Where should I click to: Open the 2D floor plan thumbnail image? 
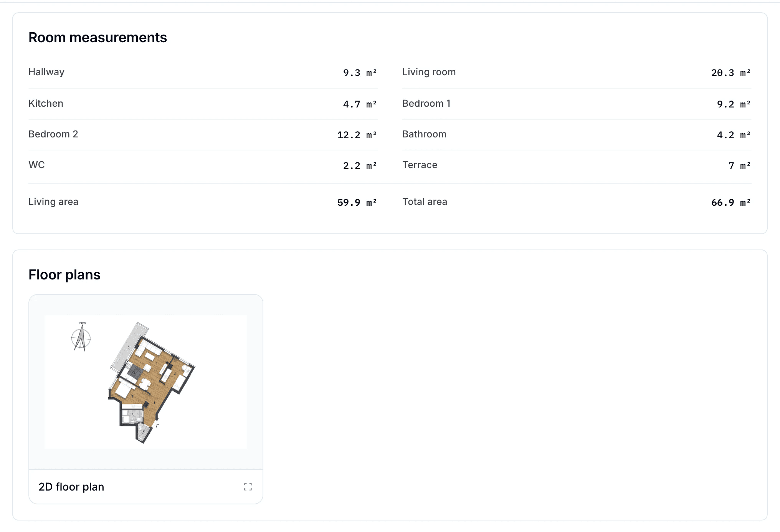(x=146, y=382)
